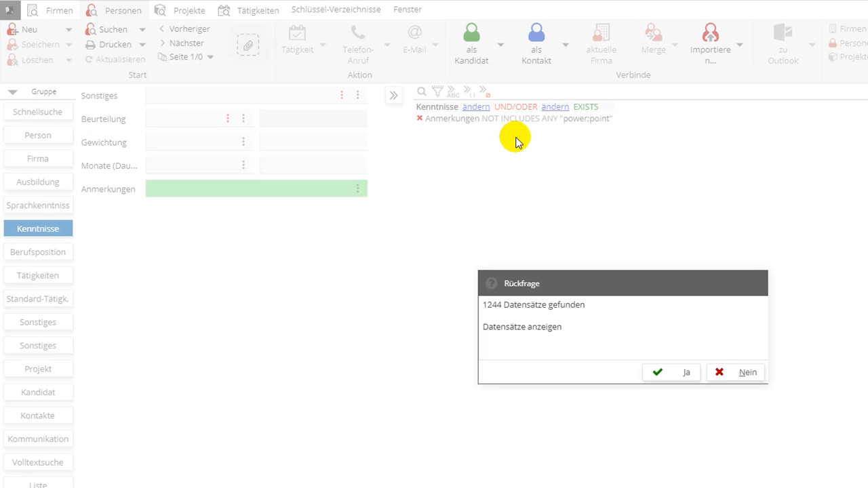Select Volltextsuche in the group sidebar
The height and width of the screenshot is (488, 868).
click(x=38, y=462)
